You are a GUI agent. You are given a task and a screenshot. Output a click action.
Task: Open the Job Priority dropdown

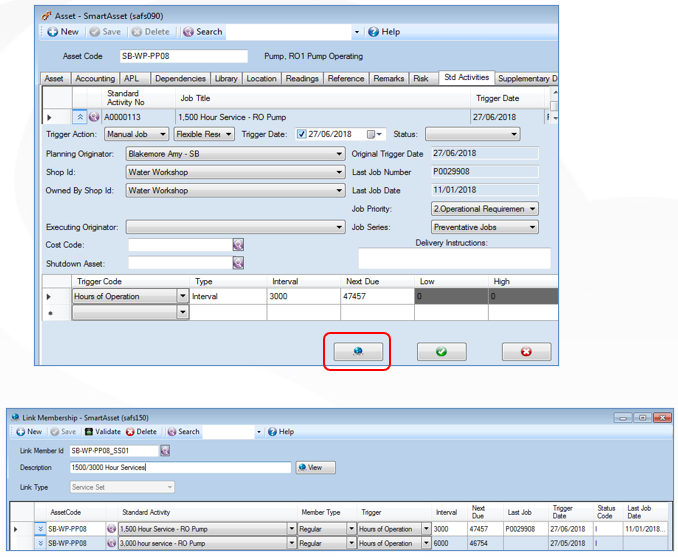coord(485,209)
